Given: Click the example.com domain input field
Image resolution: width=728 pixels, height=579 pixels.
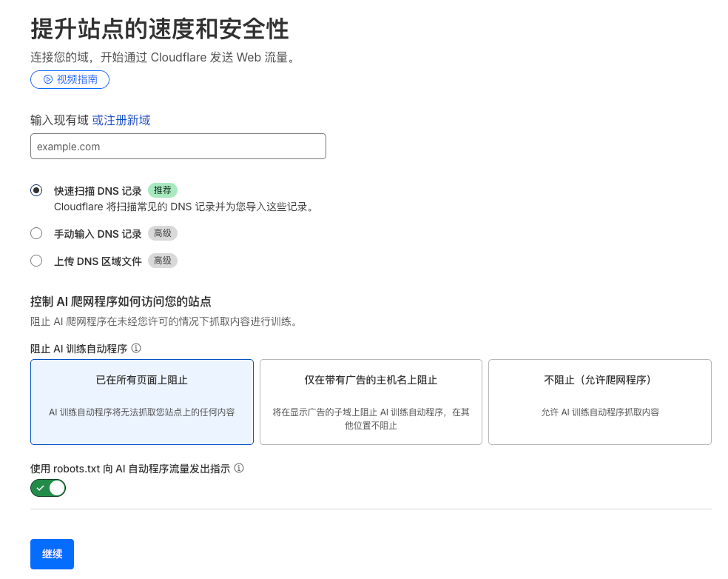Looking at the screenshot, I should coord(178,146).
